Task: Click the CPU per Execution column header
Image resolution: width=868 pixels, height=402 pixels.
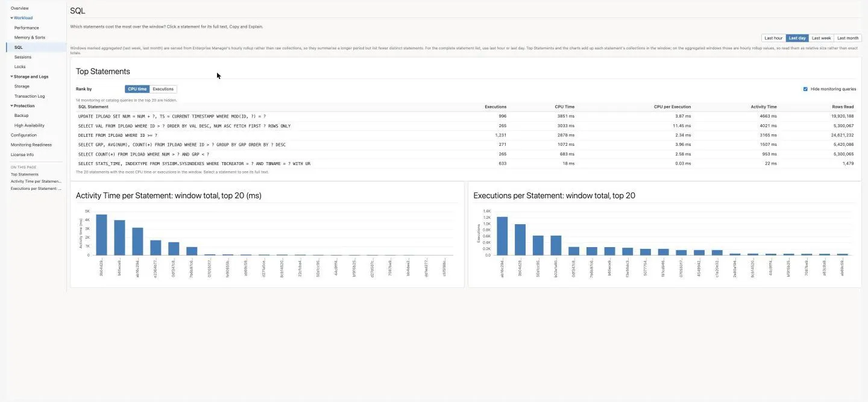Action: pos(672,107)
